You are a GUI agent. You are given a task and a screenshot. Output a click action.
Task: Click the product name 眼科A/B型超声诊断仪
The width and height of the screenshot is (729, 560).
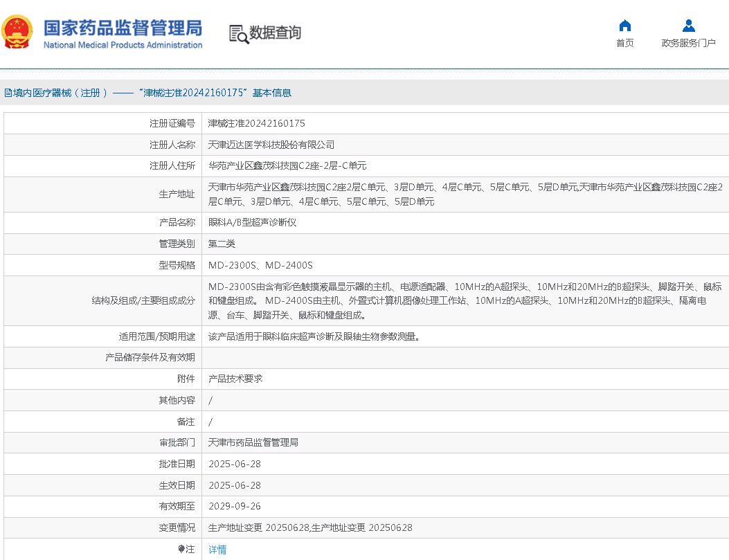[253, 223]
